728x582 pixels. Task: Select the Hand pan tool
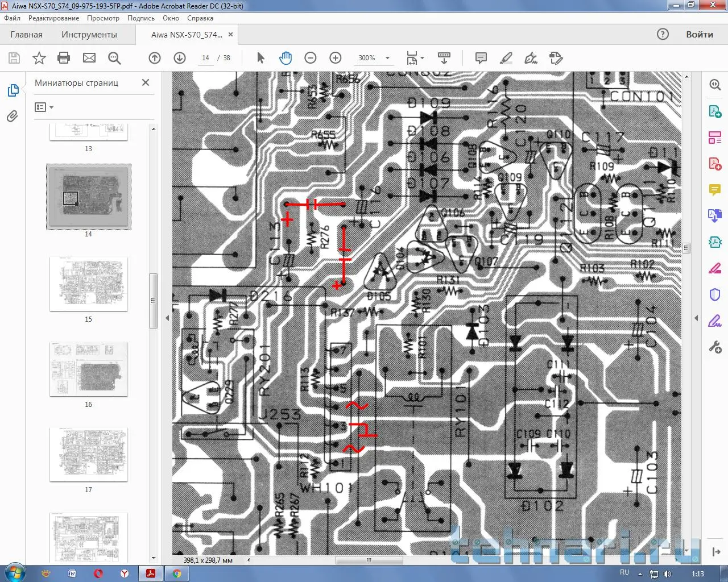[286, 58]
